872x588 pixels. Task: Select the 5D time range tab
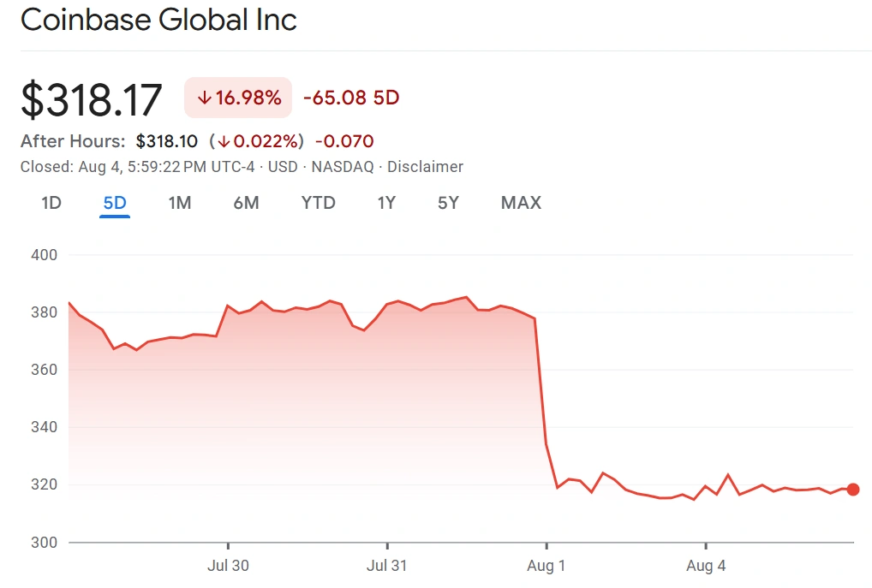(x=115, y=203)
